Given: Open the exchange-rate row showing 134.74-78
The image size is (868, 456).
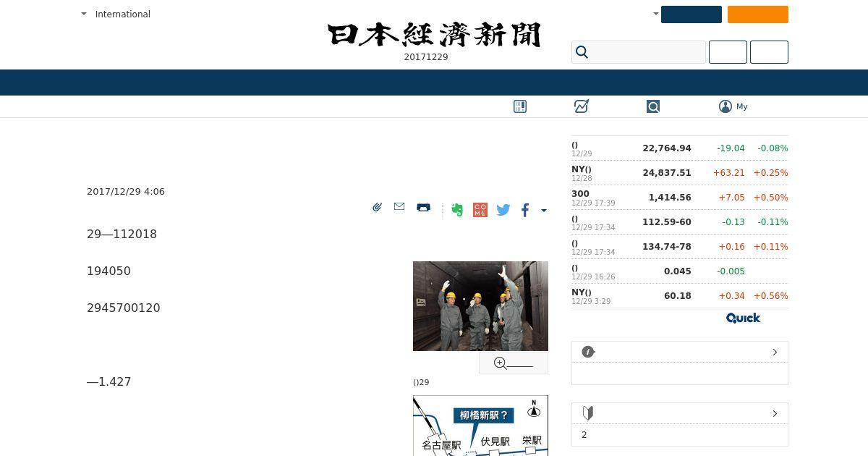Looking at the screenshot, I should 680,247.
